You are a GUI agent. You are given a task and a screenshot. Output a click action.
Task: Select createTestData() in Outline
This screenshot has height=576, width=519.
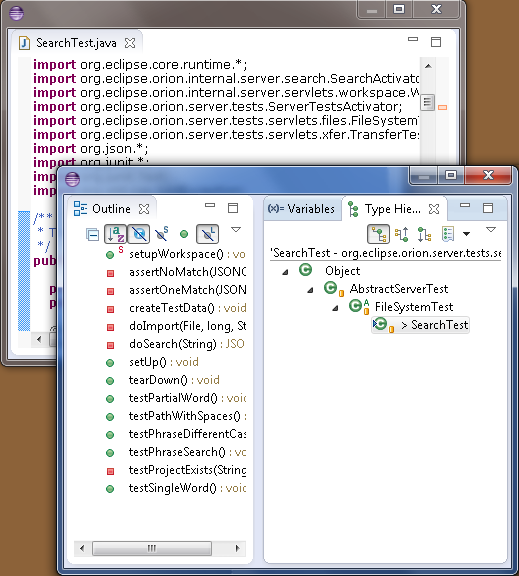pyautogui.click(x=187, y=308)
